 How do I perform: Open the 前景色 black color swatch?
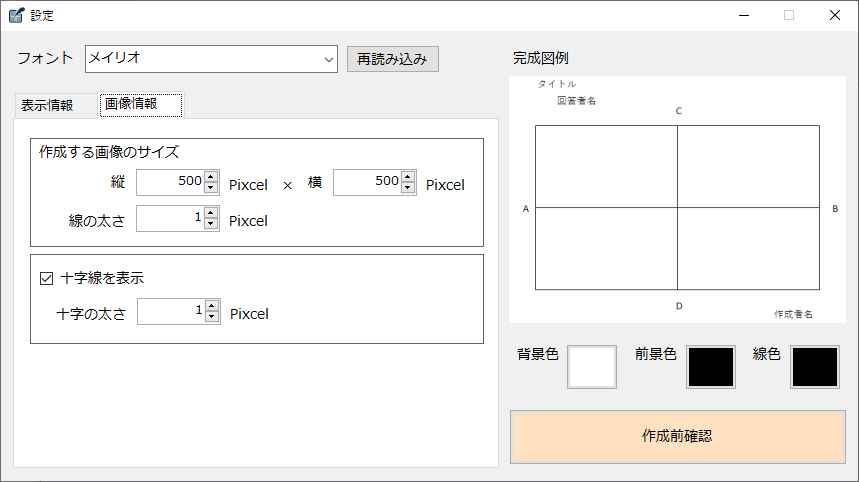click(x=710, y=366)
